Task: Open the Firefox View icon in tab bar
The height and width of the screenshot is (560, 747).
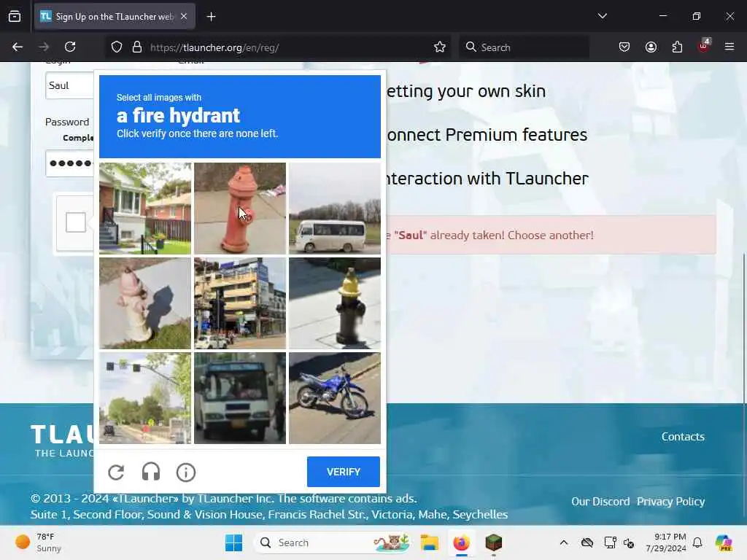Action: click(15, 16)
